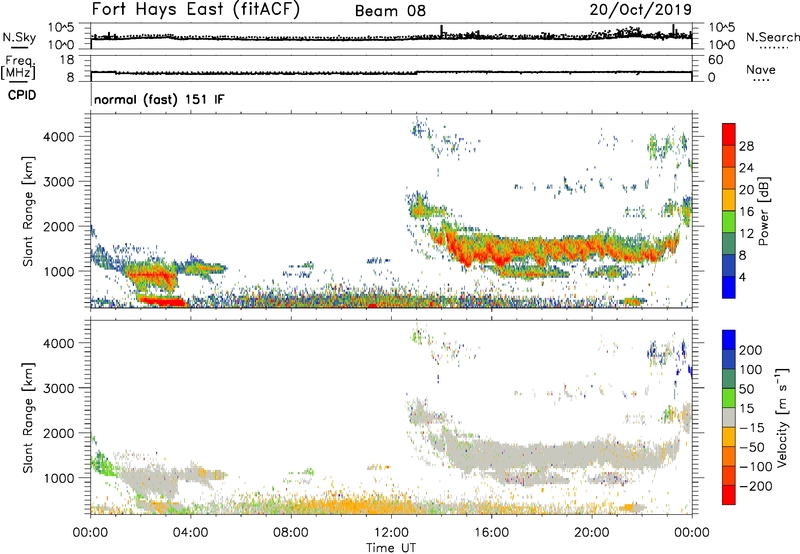Click the 'CPID' row label
800x554 pixels.
[22, 95]
